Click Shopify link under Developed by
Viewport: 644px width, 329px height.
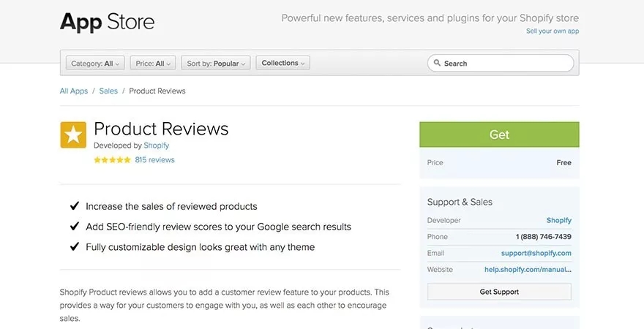click(x=156, y=145)
